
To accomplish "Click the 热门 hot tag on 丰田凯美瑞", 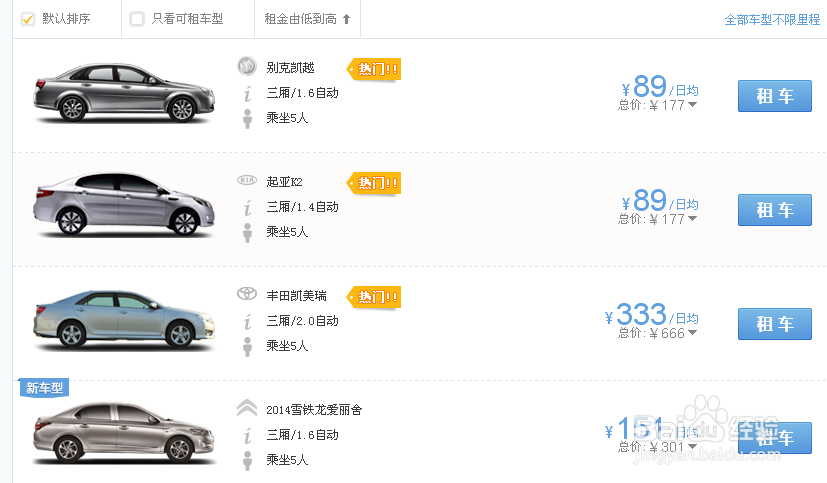I will point(374,297).
